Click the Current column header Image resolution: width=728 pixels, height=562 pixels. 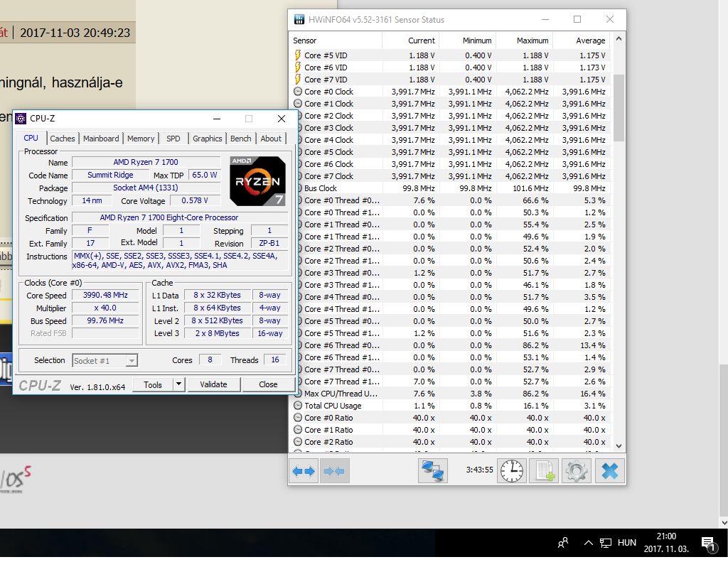pos(410,40)
